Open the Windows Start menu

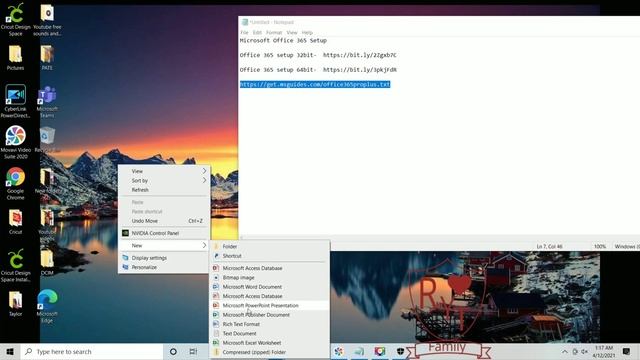(10, 351)
